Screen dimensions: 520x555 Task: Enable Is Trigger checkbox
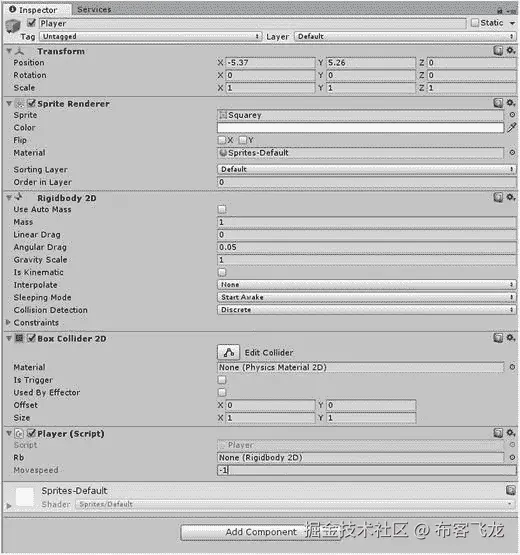click(222, 380)
